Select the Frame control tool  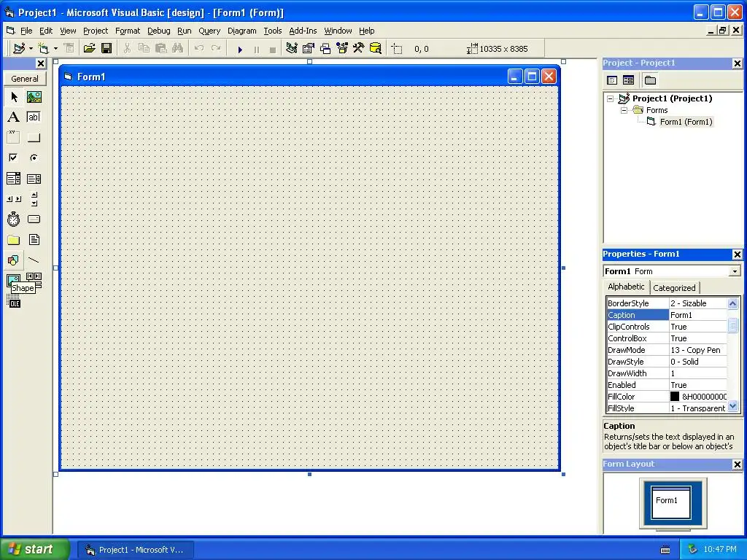pos(14,137)
